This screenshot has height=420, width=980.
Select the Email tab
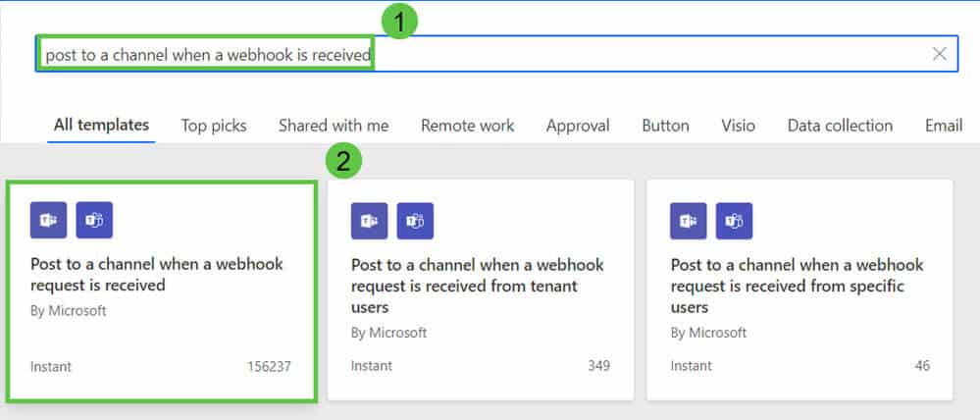point(944,126)
